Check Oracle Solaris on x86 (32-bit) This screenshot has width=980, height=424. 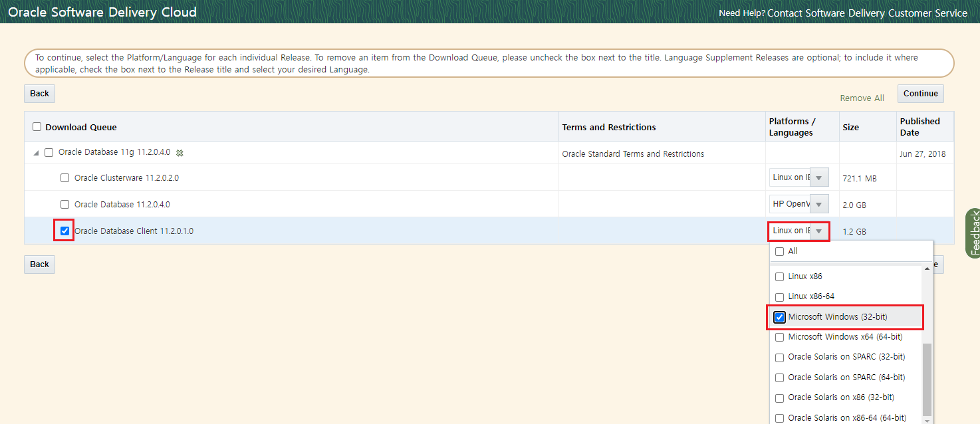point(779,397)
